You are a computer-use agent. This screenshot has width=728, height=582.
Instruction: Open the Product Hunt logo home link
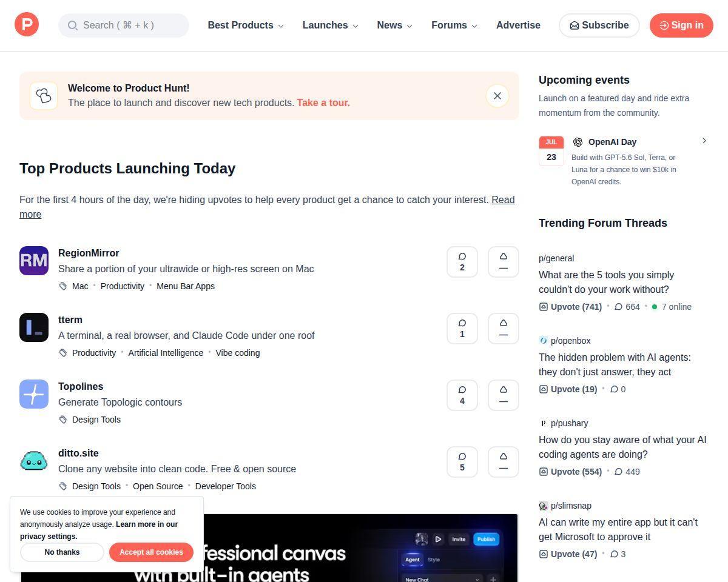click(27, 25)
